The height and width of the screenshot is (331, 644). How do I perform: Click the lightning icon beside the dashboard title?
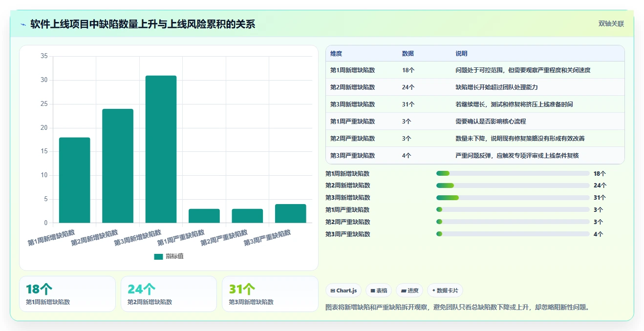tap(23, 24)
